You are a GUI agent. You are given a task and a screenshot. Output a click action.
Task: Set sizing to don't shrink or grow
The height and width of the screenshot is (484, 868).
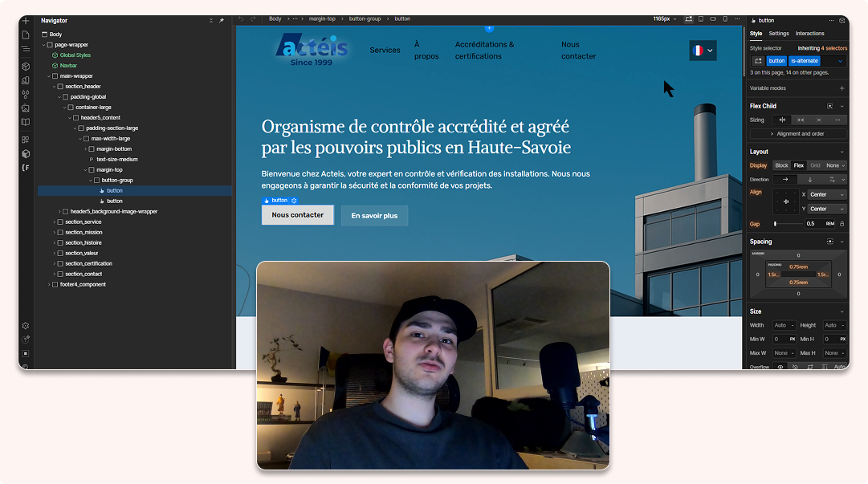tap(819, 120)
